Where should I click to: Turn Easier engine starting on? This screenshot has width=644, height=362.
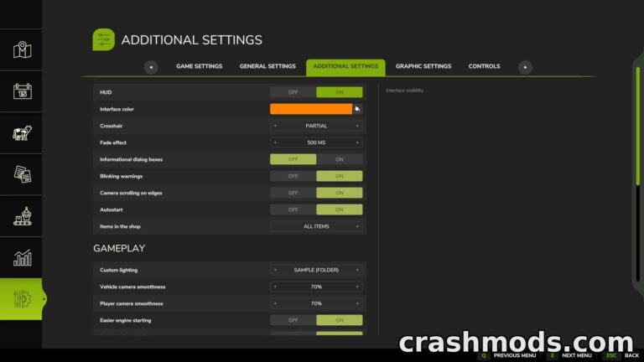point(340,320)
